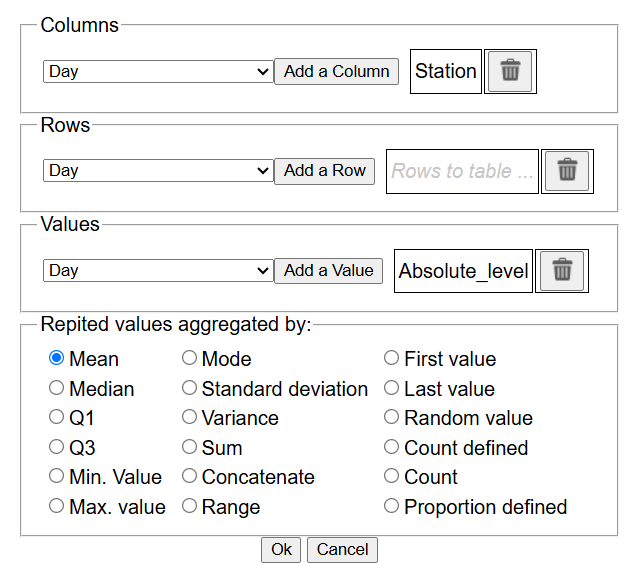Pick the Sum aggregation radio button
The width and height of the screenshot is (636, 579).
190,448
